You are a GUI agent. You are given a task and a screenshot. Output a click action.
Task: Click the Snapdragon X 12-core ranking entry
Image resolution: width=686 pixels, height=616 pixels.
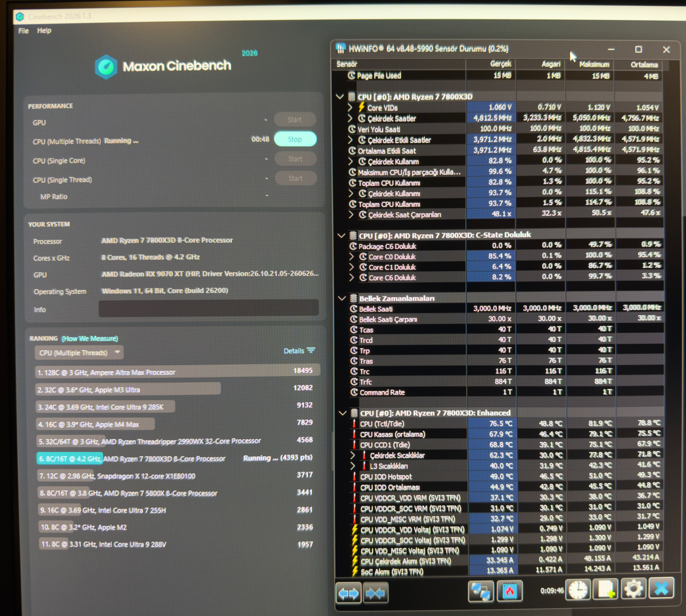[x=175, y=475]
